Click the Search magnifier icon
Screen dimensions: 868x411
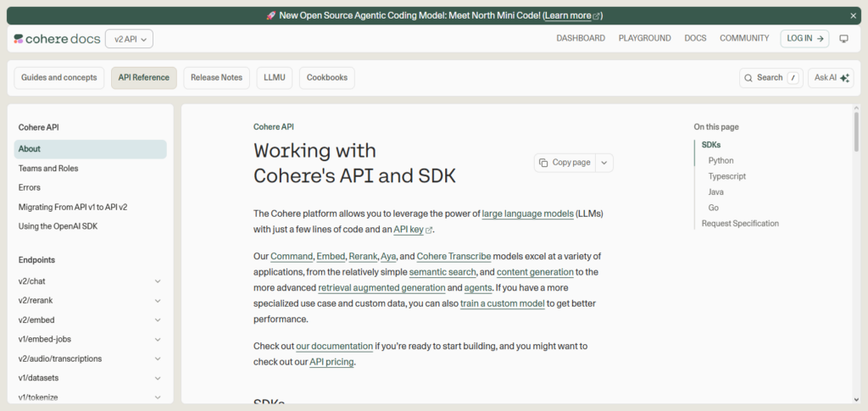(748, 78)
